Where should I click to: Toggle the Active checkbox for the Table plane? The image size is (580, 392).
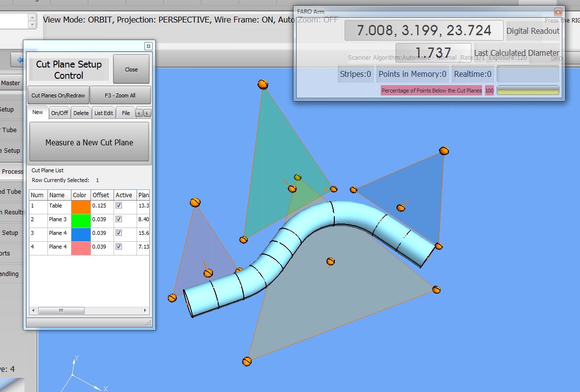(118, 206)
